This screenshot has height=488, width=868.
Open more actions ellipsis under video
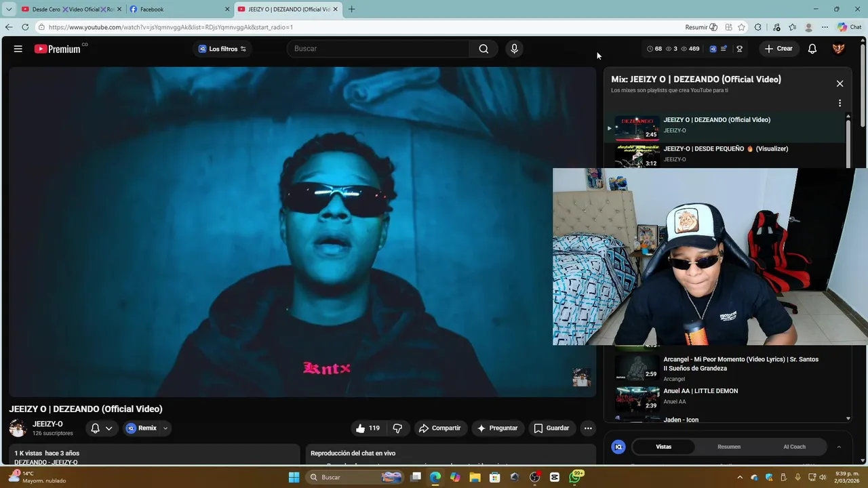coord(588,428)
